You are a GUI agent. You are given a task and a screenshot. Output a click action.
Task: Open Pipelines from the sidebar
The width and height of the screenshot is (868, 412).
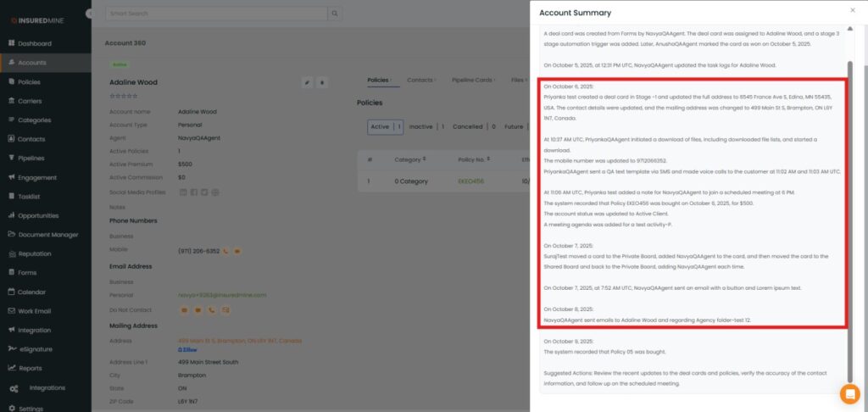coord(31,159)
